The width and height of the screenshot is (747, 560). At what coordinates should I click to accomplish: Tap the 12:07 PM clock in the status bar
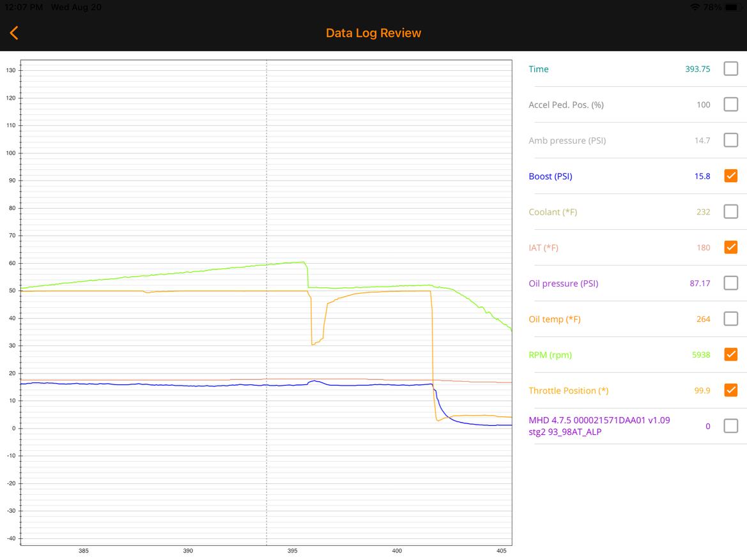pyautogui.click(x=24, y=7)
